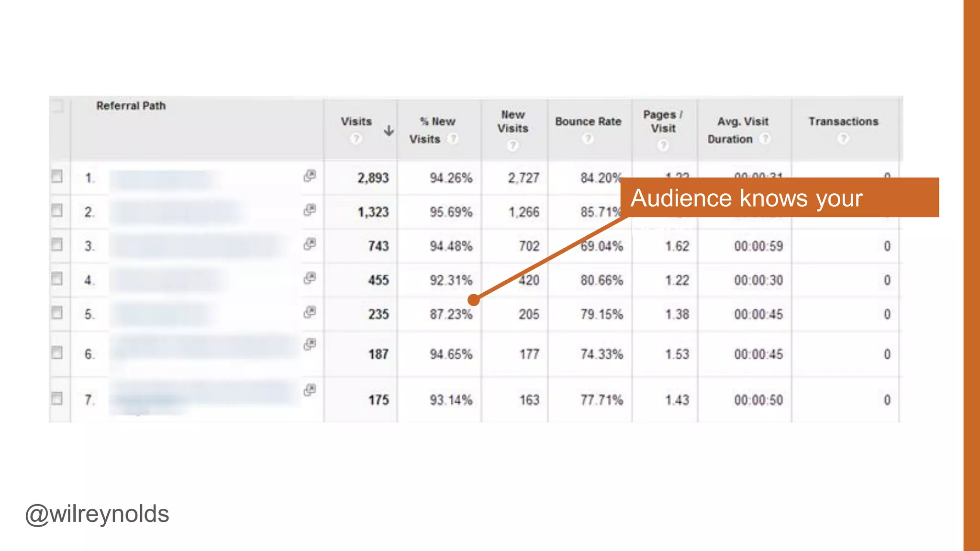Select the 2,727 new visits value
980x551 pixels.
[523, 178]
